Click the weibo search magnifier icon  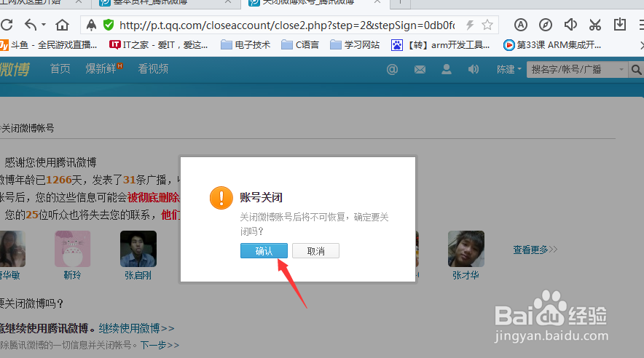coord(636,70)
